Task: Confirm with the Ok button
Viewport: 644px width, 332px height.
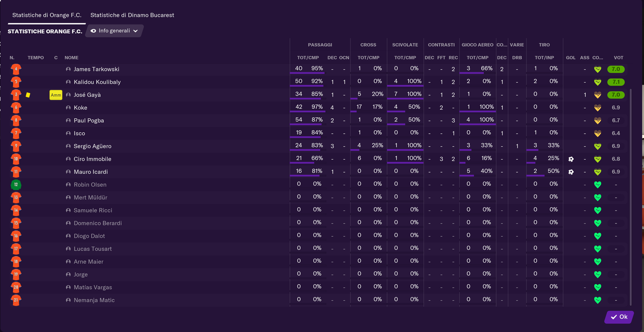Action: (x=619, y=317)
